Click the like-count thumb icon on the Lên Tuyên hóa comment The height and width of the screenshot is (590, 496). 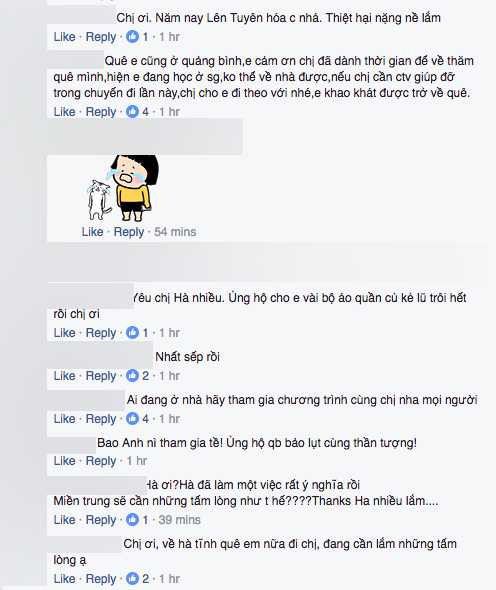point(132,36)
